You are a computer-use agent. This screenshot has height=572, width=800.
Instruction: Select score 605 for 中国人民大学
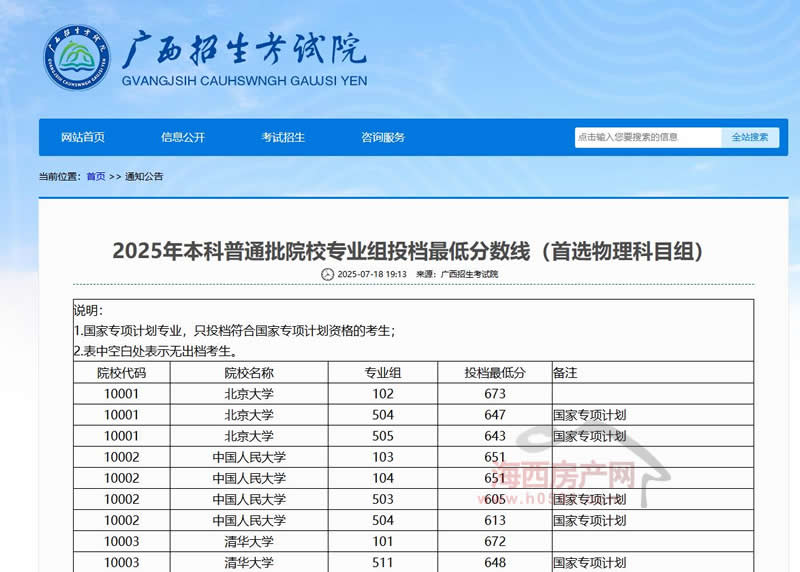pyautogui.click(x=495, y=500)
